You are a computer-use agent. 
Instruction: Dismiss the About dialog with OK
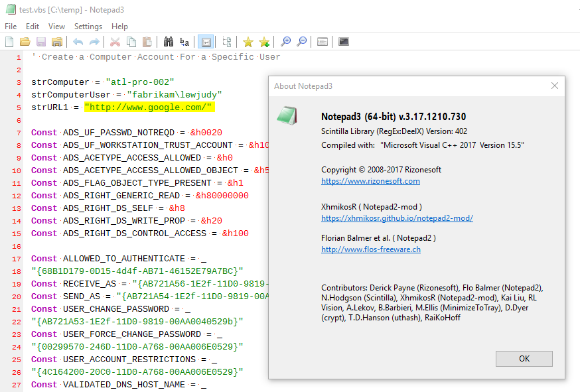pos(524,358)
